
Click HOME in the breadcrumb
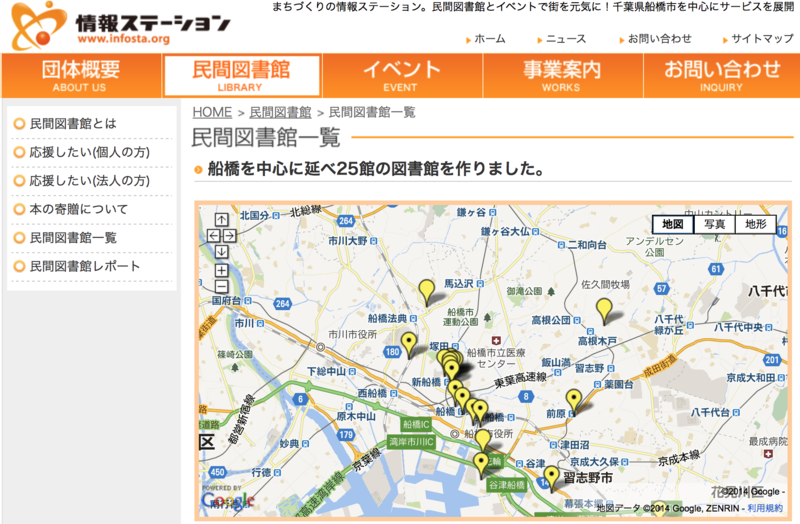[x=212, y=112]
